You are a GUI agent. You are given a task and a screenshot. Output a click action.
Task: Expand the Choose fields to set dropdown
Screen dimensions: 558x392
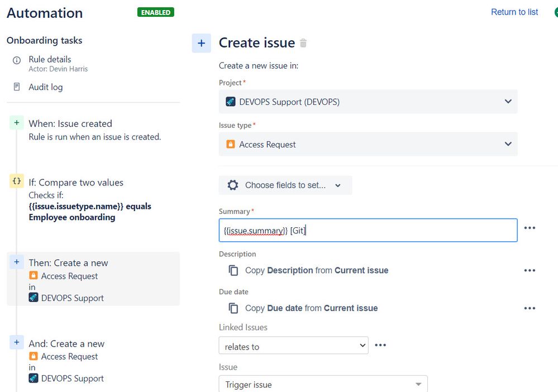click(285, 185)
